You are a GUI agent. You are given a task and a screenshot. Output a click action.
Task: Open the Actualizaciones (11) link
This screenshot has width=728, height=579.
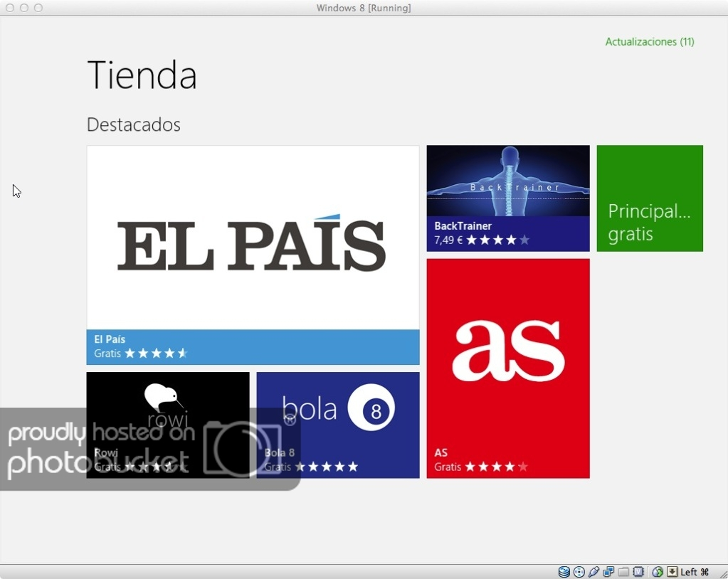pos(648,42)
